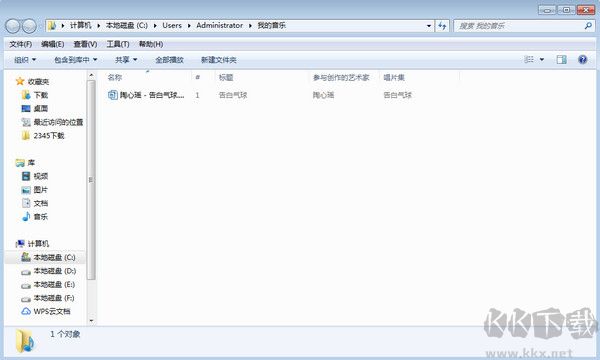Select the 陶心瑶 - 告白气球 file name
The height and width of the screenshot is (360, 600).
point(152,95)
